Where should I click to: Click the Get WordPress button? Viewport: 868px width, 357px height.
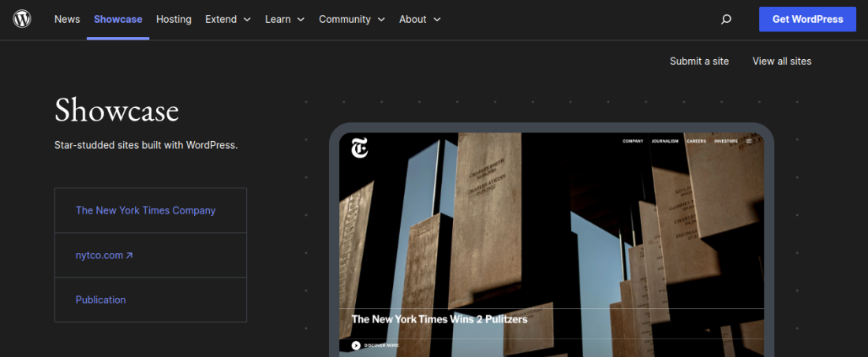pyautogui.click(x=808, y=20)
